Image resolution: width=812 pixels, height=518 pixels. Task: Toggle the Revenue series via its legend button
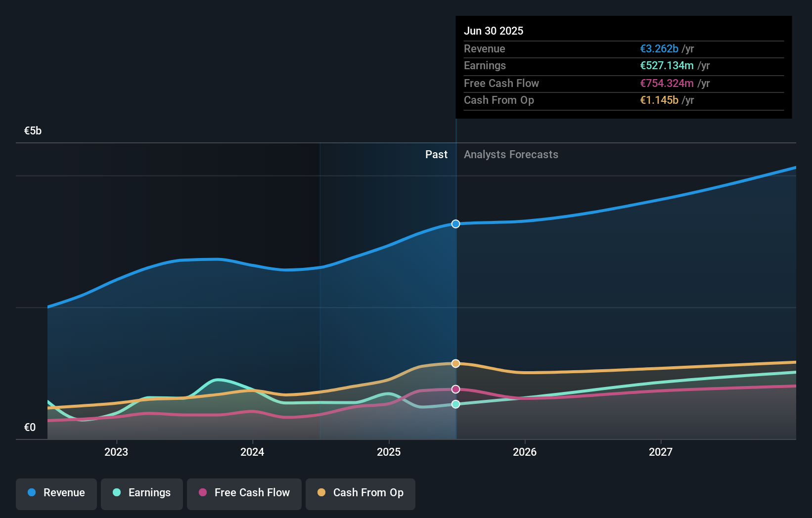click(56, 494)
